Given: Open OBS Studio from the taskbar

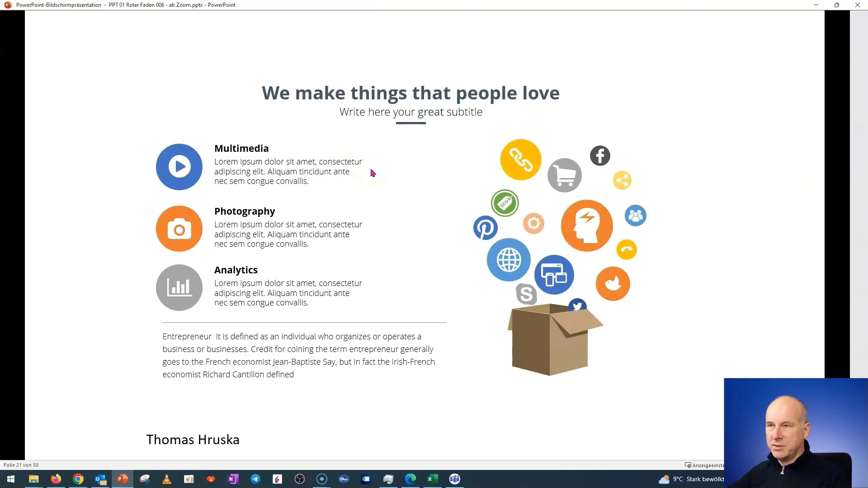Looking at the screenshot, I should coord(300,479).
